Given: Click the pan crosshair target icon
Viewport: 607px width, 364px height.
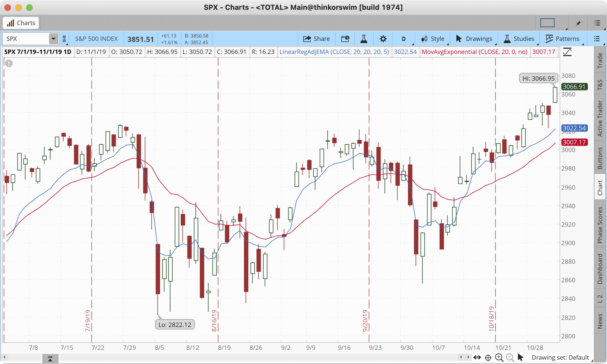Looking at the screenshot, I should click(488, 357).
